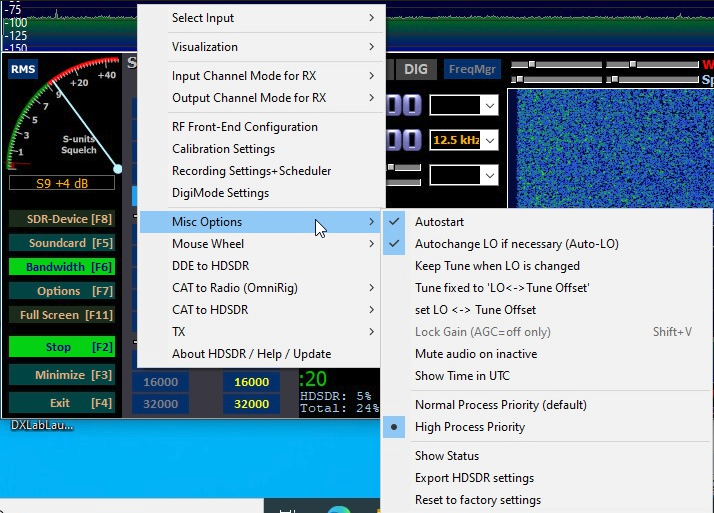Toggle the Autostart option
Viewport: 714px width, 513px height.
[x=547, y=222]
